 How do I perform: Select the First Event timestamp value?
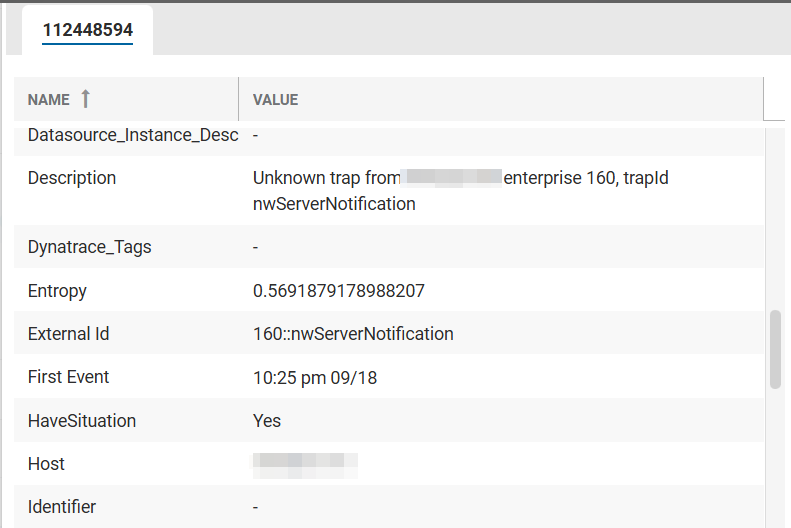click(x=315, y=378)
